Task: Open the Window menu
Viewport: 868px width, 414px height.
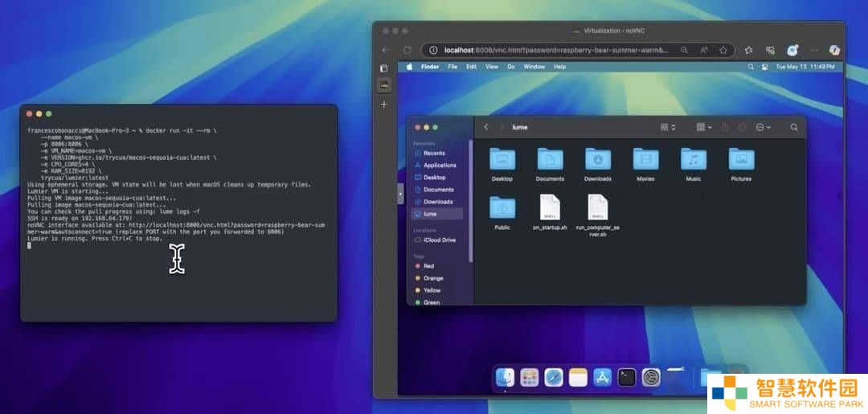Action: coord(534,67)
